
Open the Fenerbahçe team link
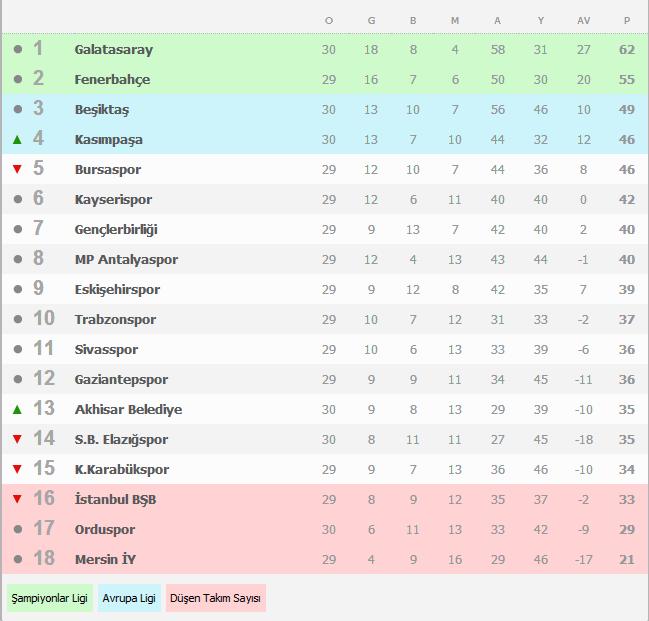112,80
